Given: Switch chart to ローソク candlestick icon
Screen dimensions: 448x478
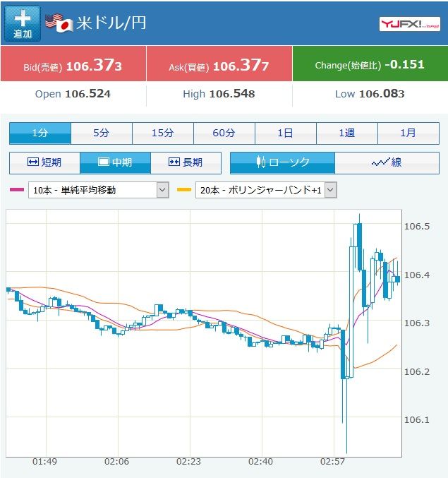Looking at the screenshot, I should point(261,162).
